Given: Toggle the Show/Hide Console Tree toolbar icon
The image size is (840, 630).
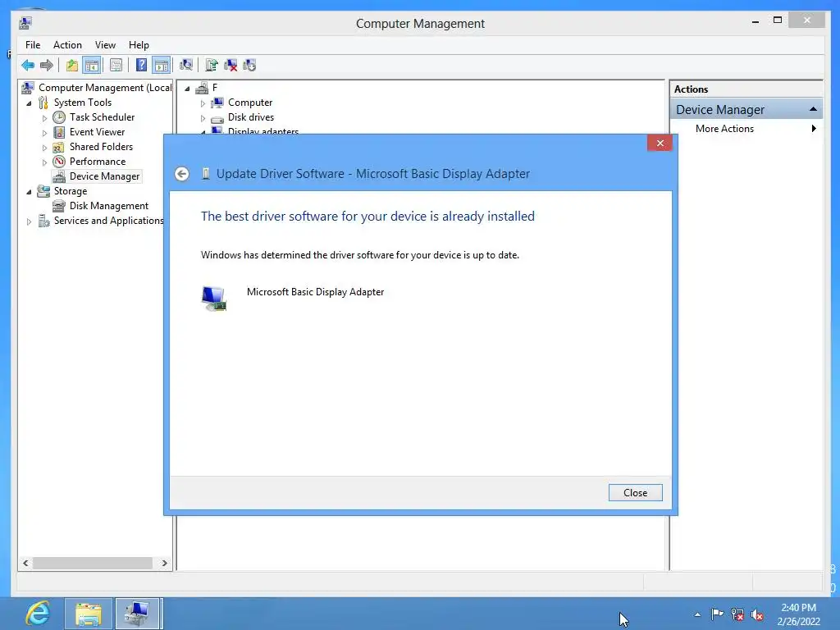Looking at the screenshot, I should tap(92, 66).
